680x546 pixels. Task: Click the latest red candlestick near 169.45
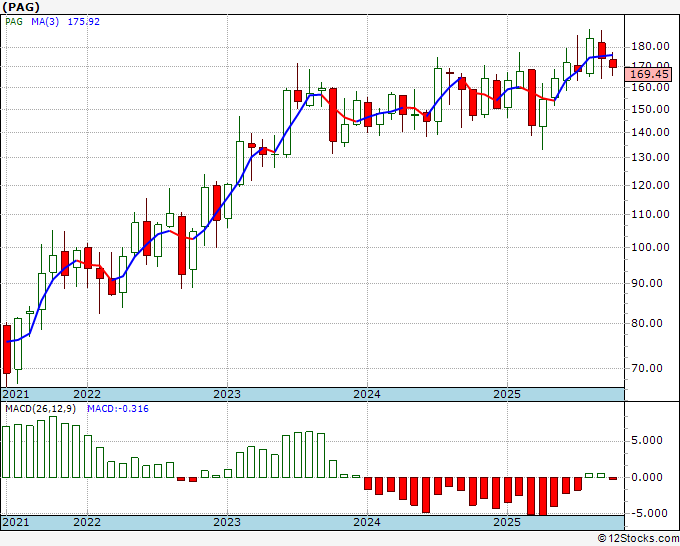click(x=613, y=63)
